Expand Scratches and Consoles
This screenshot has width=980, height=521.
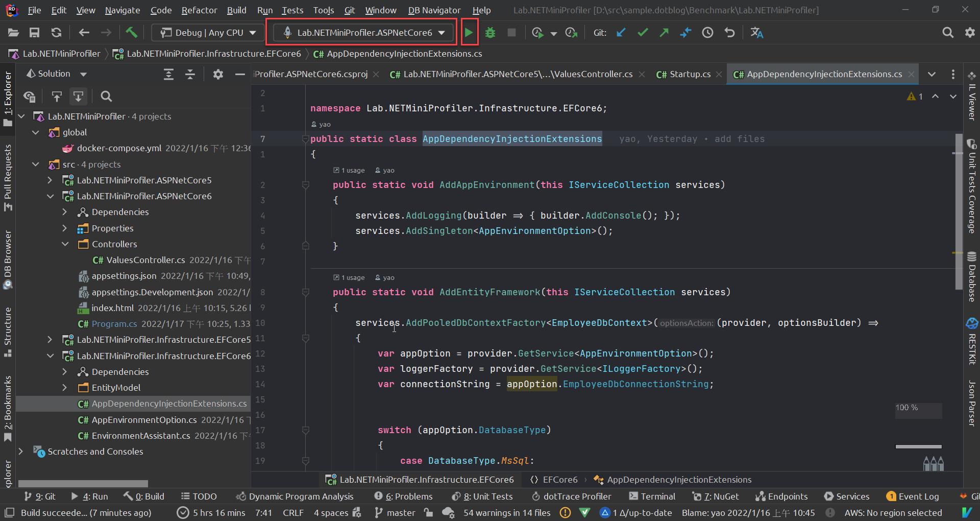(21, 452)
